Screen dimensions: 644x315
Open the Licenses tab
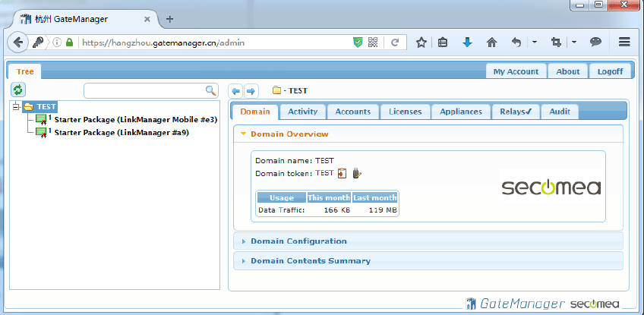coord(405,112)
